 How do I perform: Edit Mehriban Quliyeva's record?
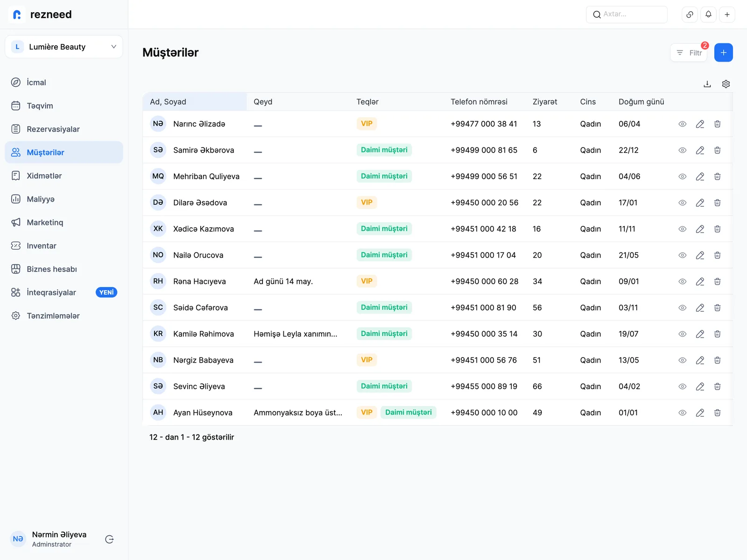coord(700,176)
